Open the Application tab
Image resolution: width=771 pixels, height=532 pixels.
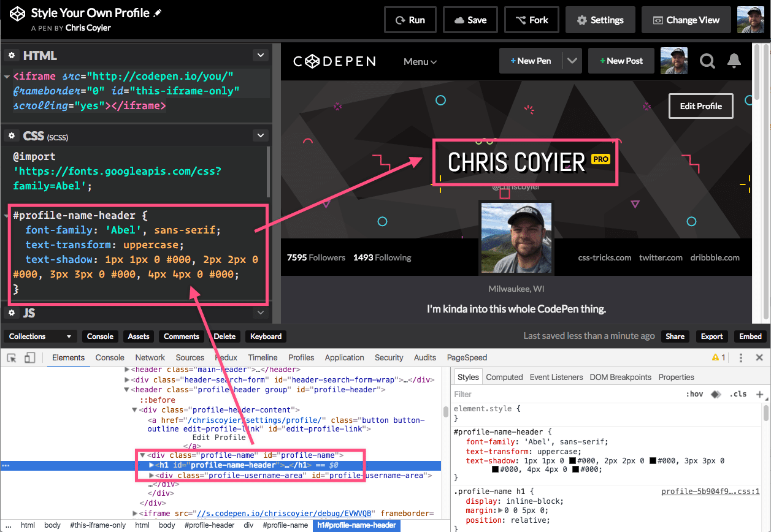point(345,357)
